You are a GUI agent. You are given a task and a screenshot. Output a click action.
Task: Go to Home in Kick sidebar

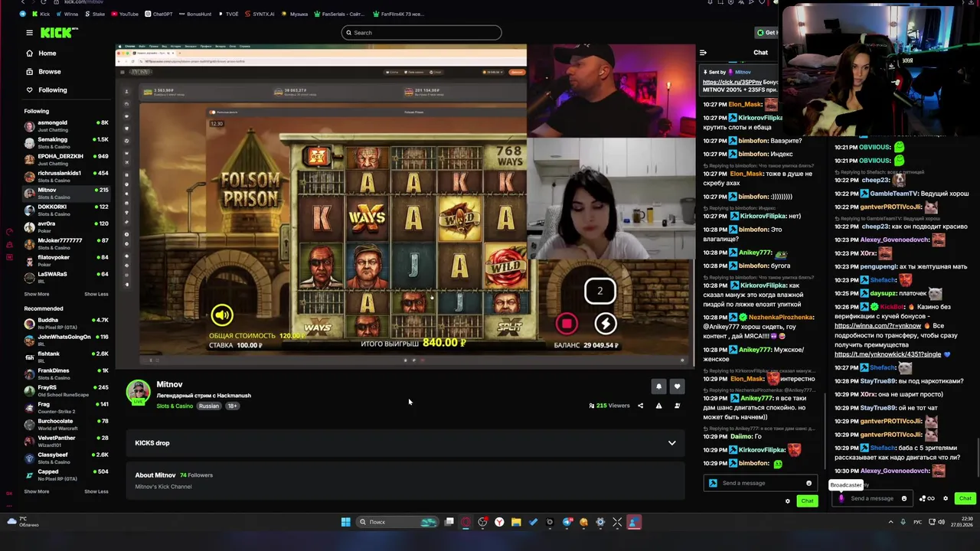click(47, 53)
